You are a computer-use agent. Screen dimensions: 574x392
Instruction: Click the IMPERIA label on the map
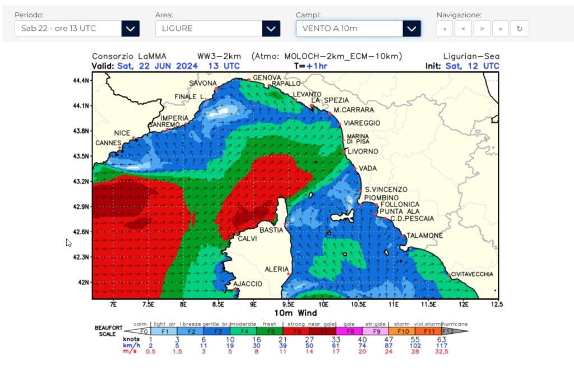(174, 118)
